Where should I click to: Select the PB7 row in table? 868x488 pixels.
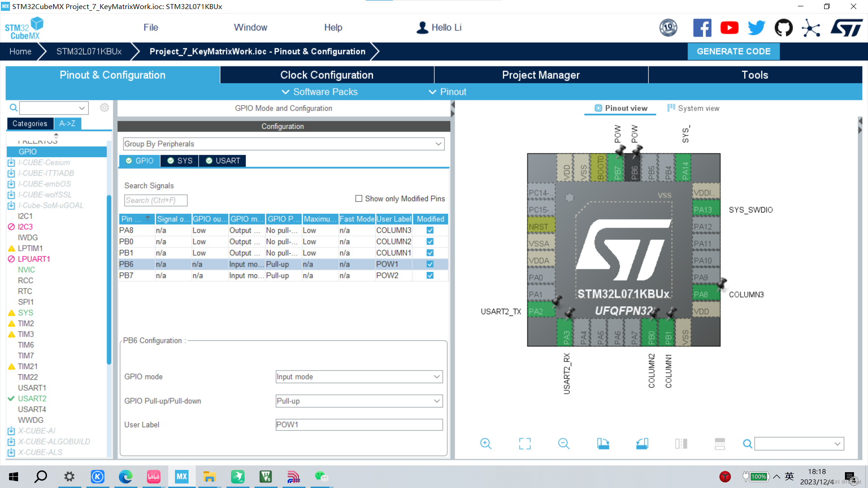283,276
